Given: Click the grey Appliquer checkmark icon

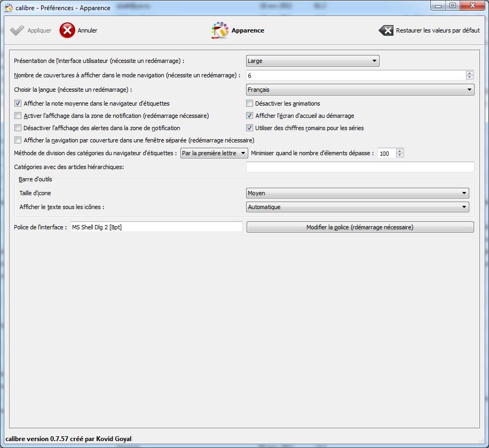Looking at the screenshot, I should click(17, 30).
